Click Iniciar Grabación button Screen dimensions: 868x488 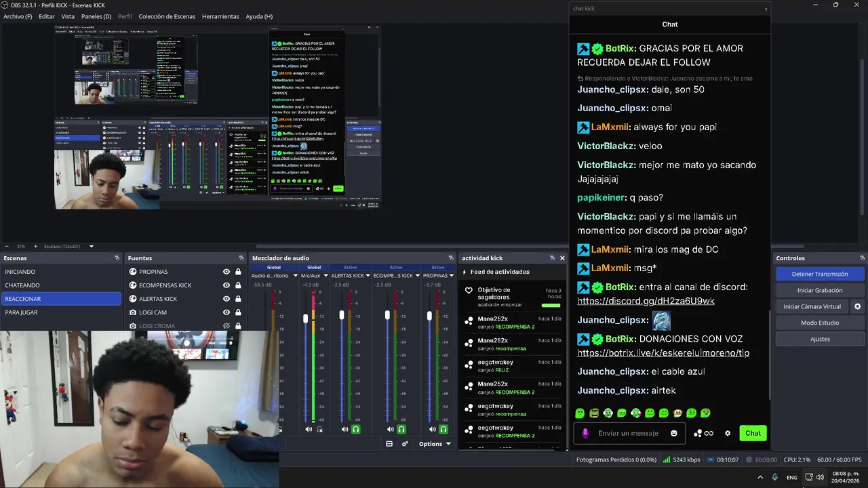point(820,290)
